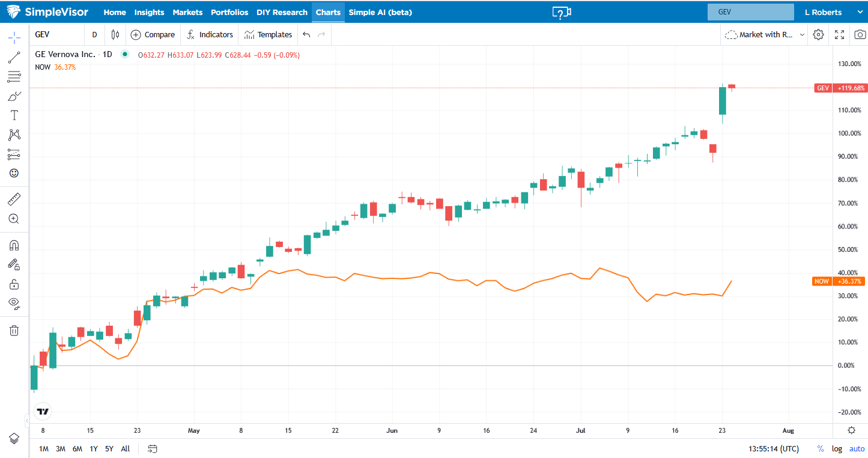Set range to 1Y
868x458 pixels.
pyautogui.click(x=94, y=448)
